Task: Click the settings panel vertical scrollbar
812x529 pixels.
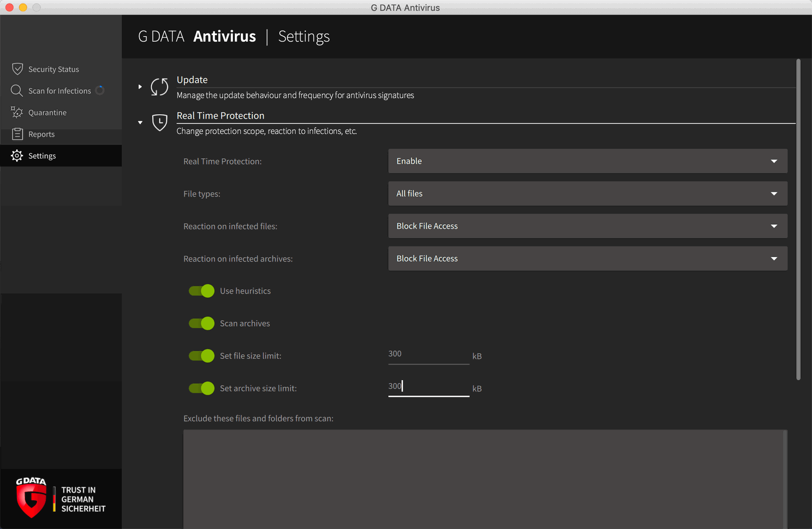Action: (798, 219)
